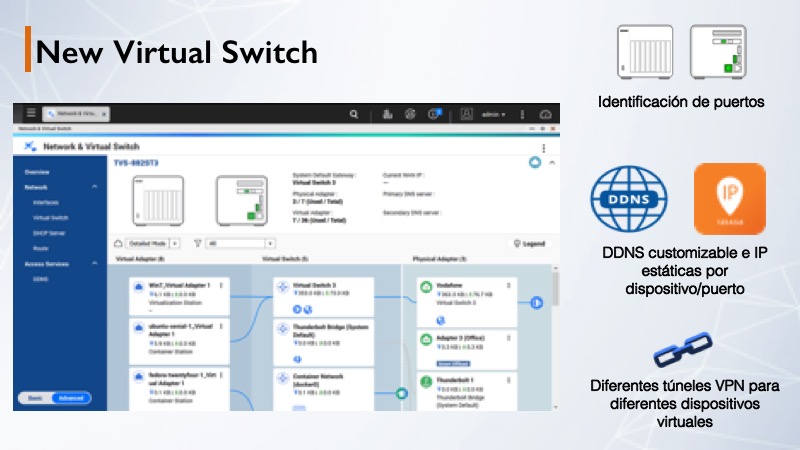Click the Virtual Switch 3 card icon

click(x=283, y=287)
